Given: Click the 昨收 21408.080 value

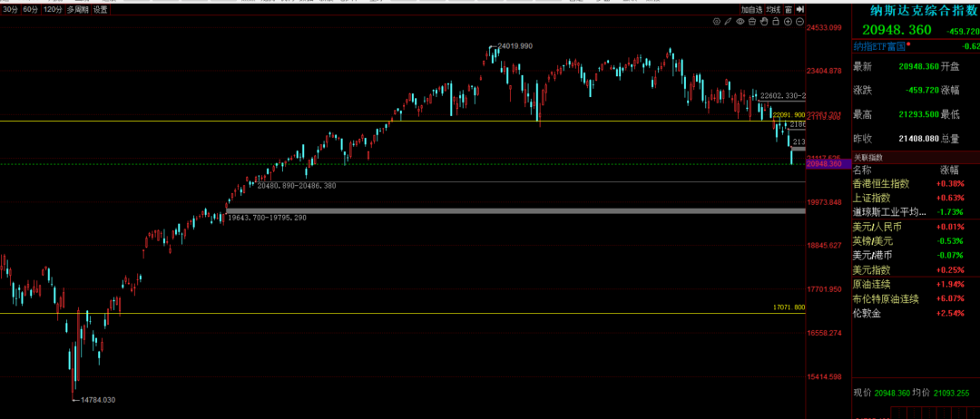Looking at the screenshot, I should 918,139.
